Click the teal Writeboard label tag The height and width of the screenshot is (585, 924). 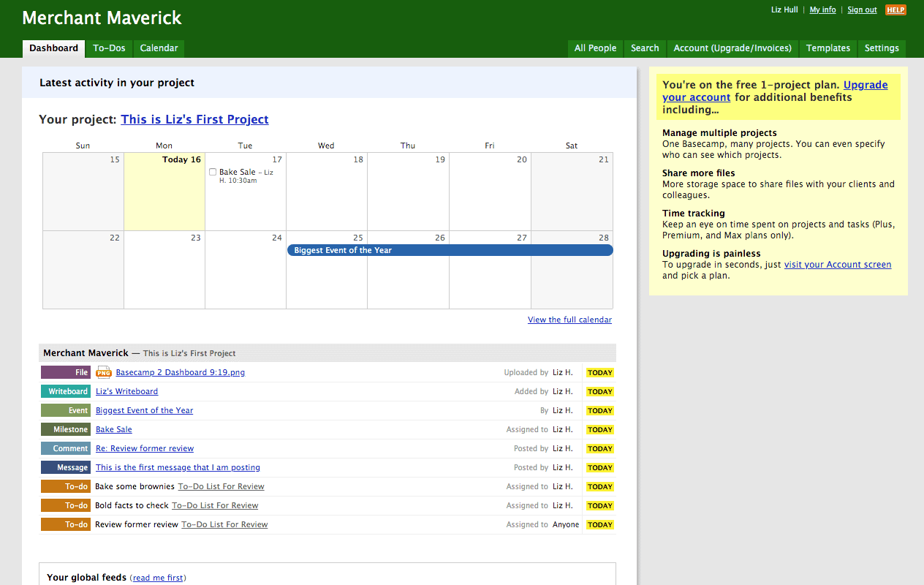66,391
